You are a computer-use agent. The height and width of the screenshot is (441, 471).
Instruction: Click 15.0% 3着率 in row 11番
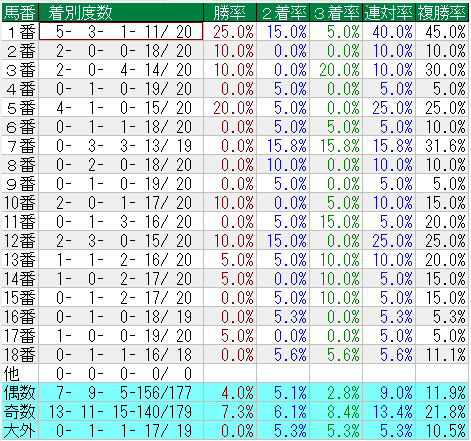pyautogui.click(x=336, y=222)
